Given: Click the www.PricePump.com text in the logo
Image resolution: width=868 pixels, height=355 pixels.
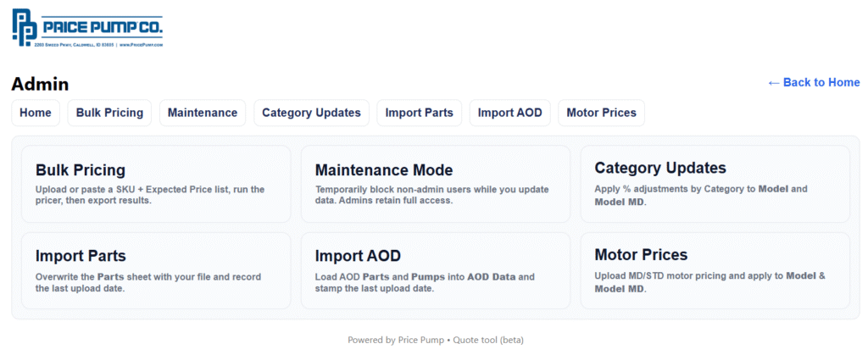Looking at the screenshot, I should (141, 44).
